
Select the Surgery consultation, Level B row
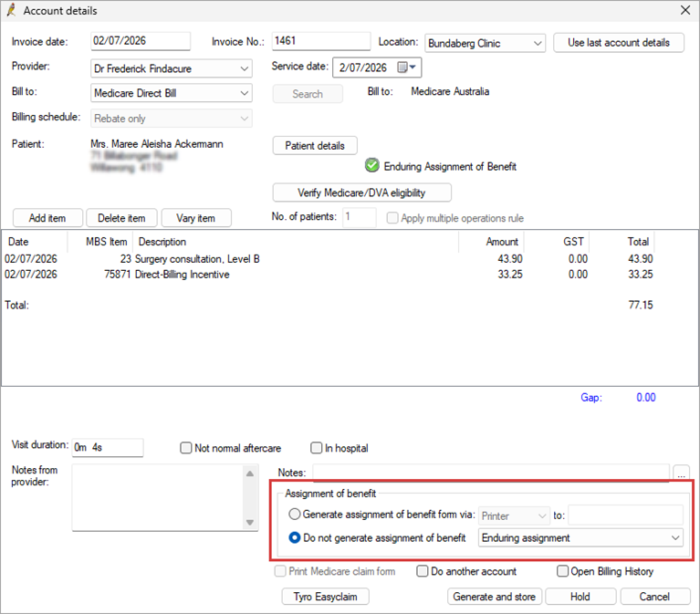coord(329,259)
